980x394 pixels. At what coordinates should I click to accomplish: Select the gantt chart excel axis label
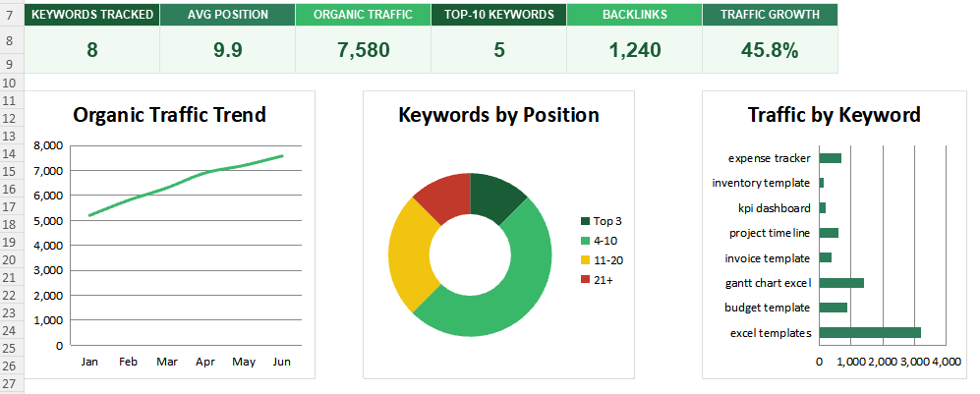(768, 283)
